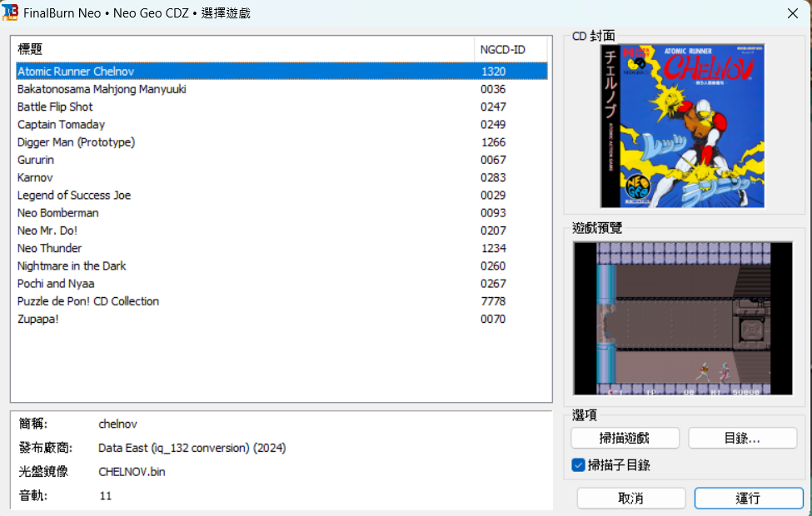
Task: Open the 目錄... directory button
Action: pos(742,438)
